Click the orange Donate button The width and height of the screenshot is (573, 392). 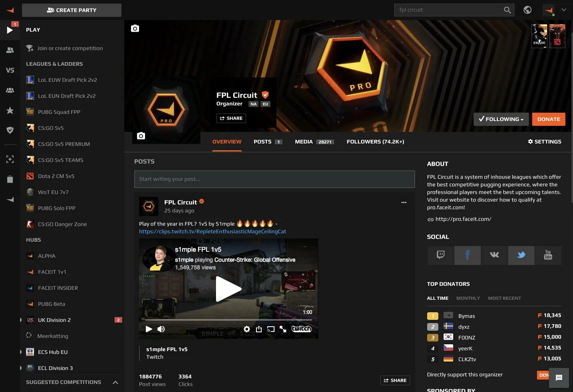[549, 119]
